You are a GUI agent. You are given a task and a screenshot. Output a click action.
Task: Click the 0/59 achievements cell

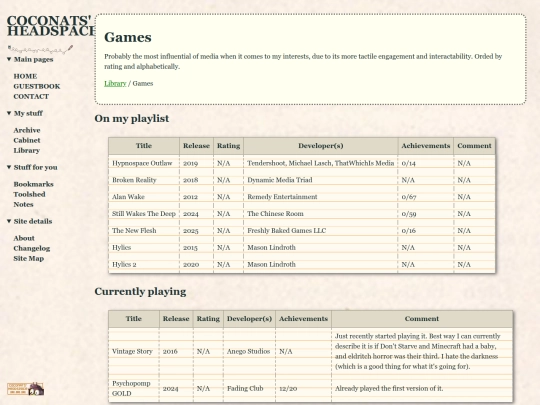pos(426,214)
